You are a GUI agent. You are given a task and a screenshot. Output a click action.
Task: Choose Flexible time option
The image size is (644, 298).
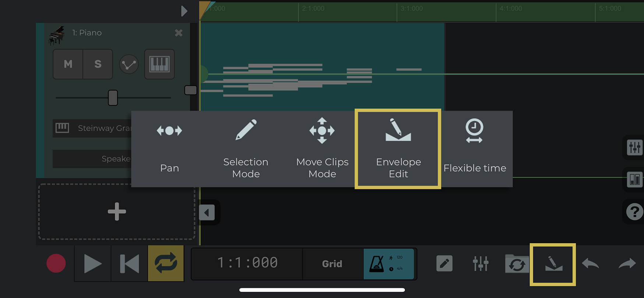[475, 149]
